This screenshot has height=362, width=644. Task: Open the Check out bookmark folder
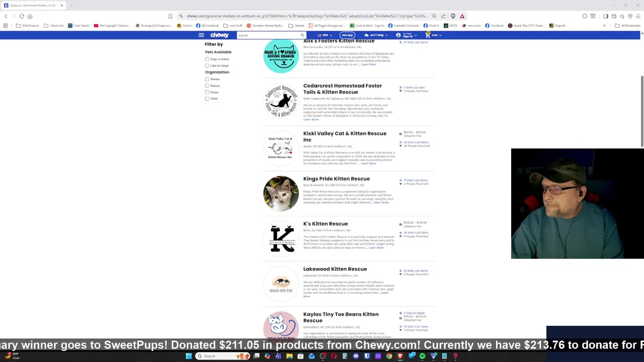click(54, 26)
